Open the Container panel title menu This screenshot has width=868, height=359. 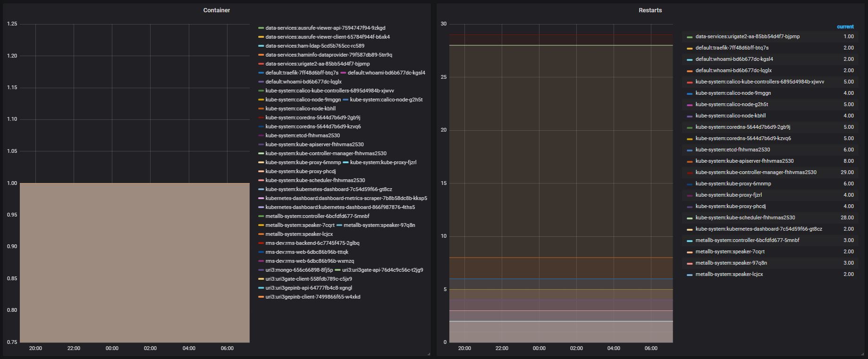217,10
